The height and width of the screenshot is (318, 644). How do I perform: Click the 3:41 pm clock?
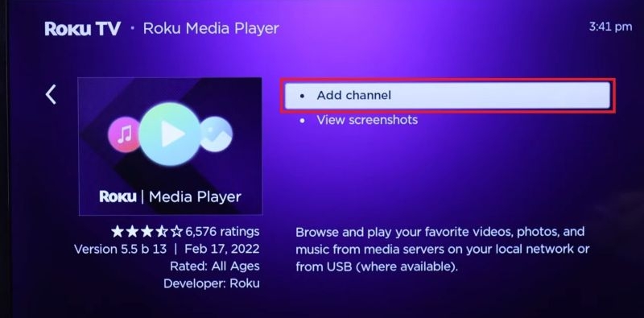[610, 27]
